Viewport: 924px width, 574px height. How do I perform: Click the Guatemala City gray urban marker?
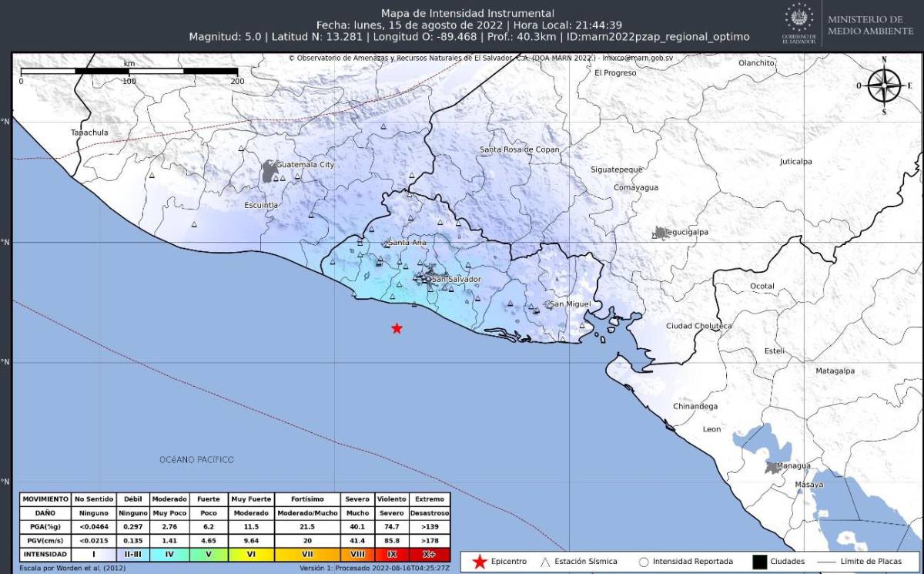[270, 171]
